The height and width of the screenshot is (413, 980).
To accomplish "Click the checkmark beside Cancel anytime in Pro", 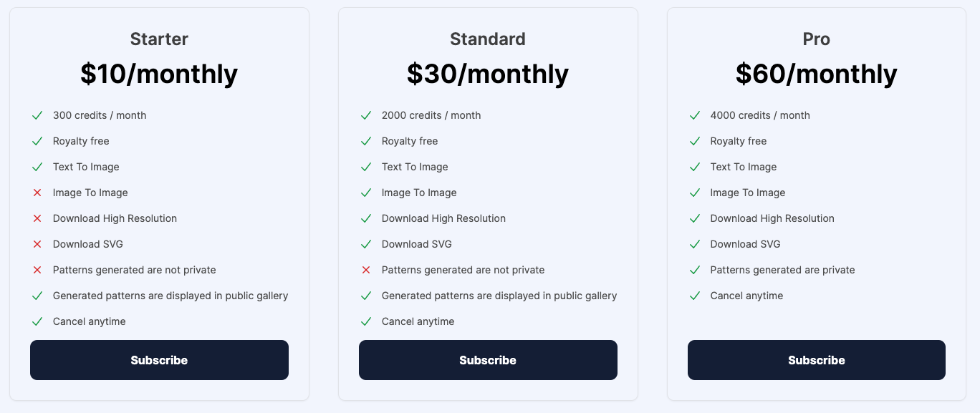I will point(695,296).
